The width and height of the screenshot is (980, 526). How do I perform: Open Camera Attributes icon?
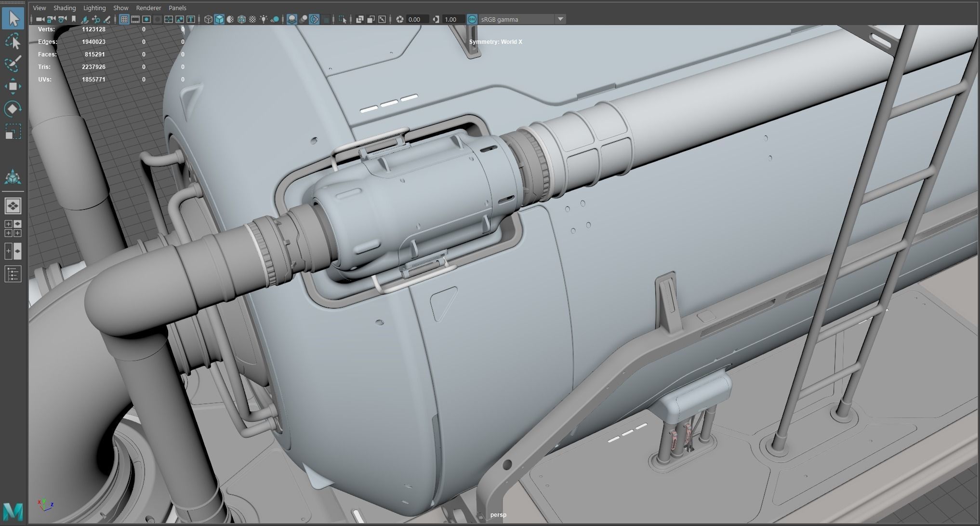coord(63,19)
